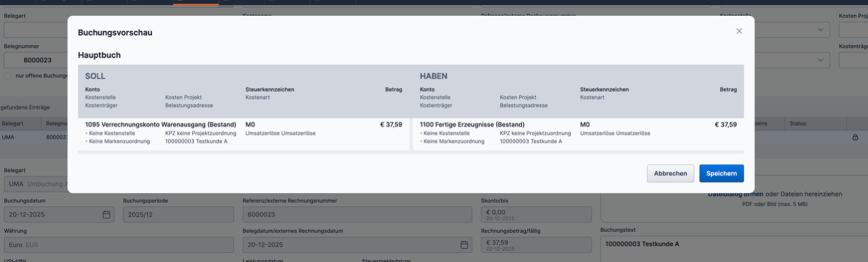Click the SOLL column heading
Viewport: 868px width, 262px height.
click(x=95, y=76)
